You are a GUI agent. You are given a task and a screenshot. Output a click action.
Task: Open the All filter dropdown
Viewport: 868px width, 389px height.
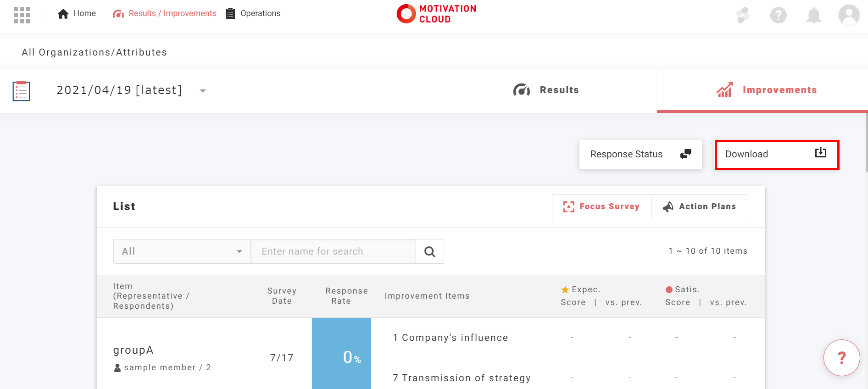point(182,251)
